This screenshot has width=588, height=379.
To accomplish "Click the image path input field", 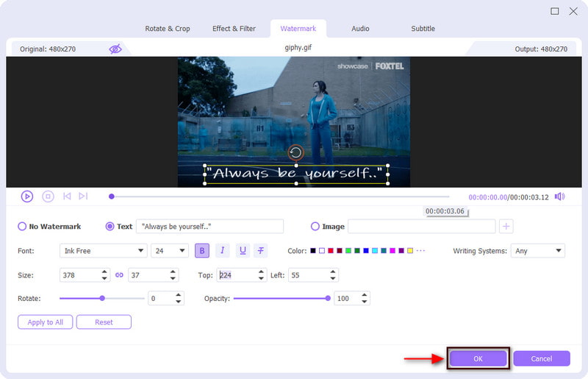I will pyautogui.click(x=421, y=227).
